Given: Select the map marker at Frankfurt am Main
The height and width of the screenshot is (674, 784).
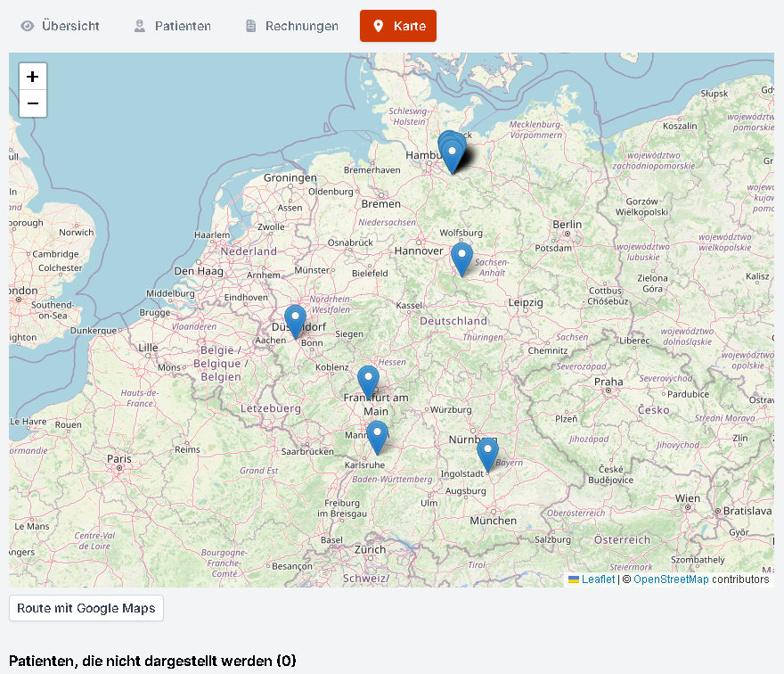Looking at the screenshot, I should pos(369,382).
